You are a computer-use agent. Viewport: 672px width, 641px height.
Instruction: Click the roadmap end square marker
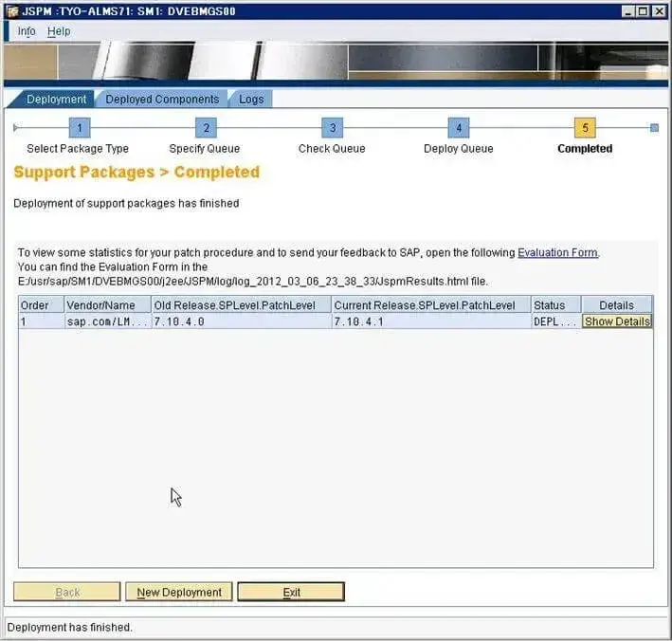654,128
